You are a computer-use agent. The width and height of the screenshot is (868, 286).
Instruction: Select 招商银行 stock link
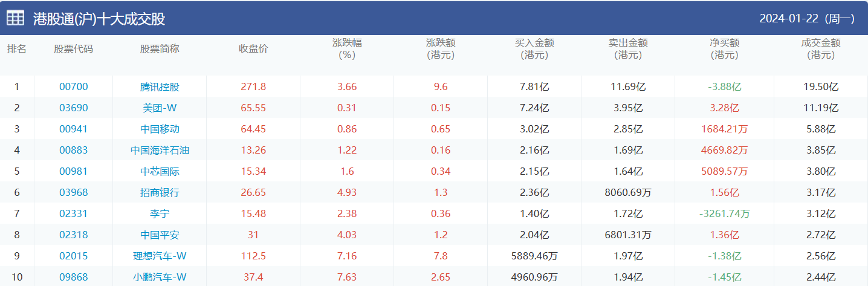point(160,192)
